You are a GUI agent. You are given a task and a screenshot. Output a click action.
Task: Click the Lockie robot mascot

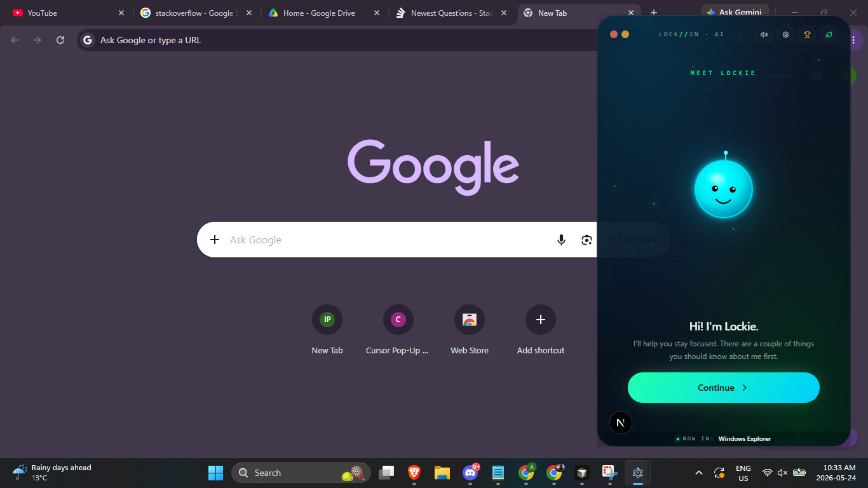coord(724,187)
